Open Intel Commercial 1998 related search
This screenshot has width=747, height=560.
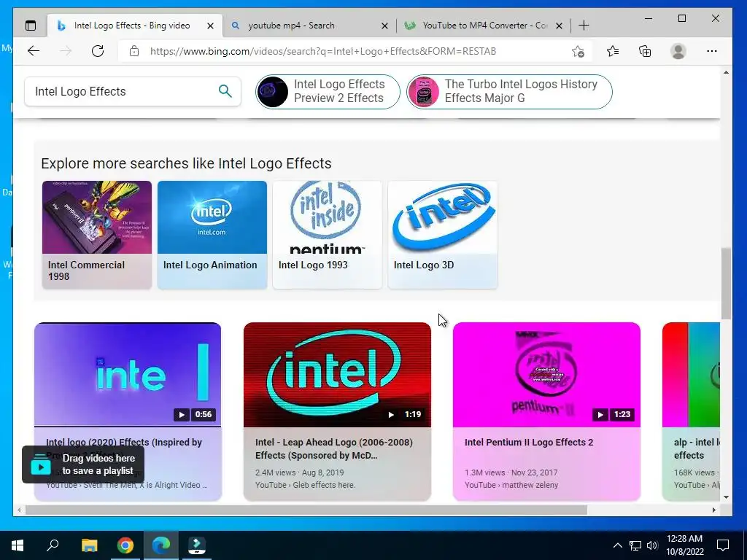pos(97,235)
